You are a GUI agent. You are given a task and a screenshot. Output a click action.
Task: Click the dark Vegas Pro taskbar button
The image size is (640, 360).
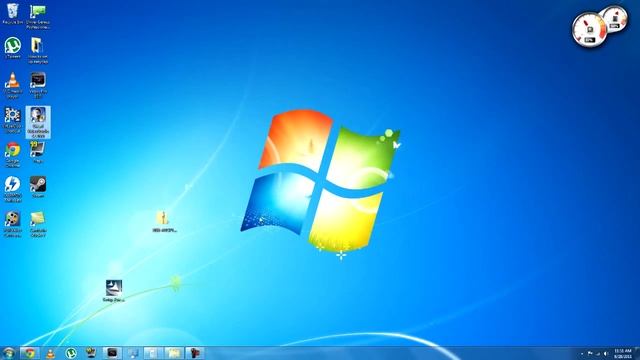tap(112, 353)
